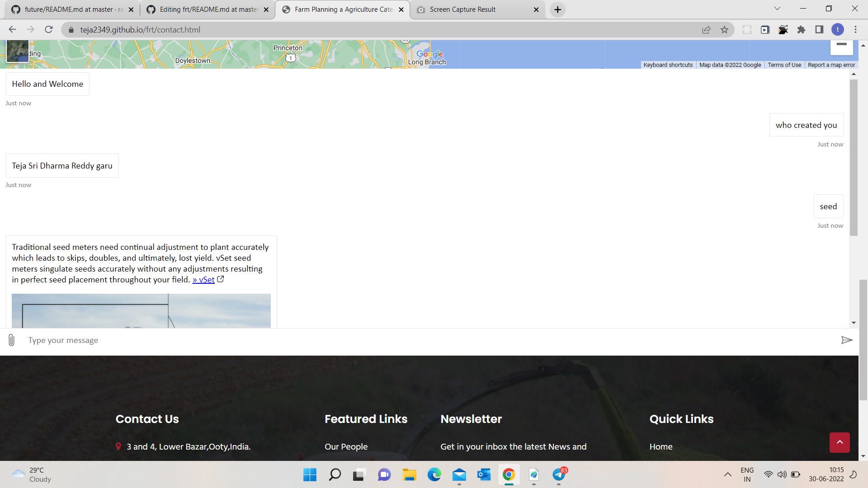Click chat scrollbar down arrow
Image resolution: width=868 pixels, height=488 pixels.
point(854,323)
